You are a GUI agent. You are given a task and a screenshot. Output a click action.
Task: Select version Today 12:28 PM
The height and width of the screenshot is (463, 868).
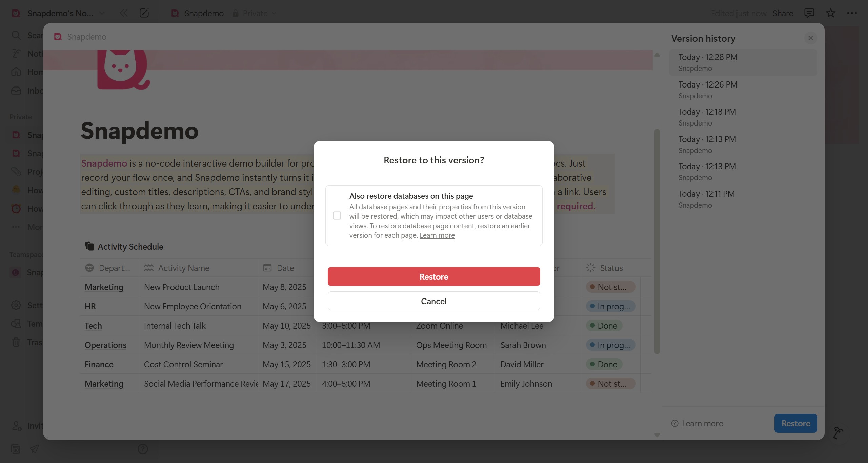(743, 62)
